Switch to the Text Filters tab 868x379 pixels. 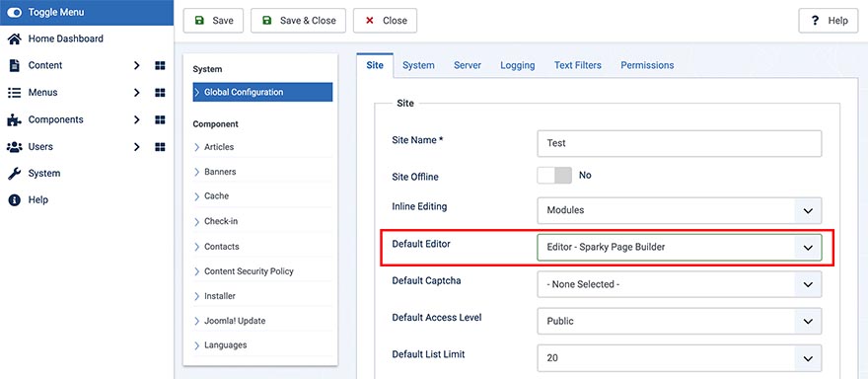(578, 65)
